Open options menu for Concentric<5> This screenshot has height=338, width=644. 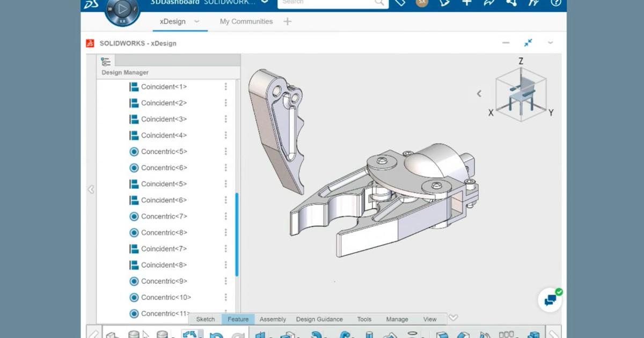tap(226, 152)
